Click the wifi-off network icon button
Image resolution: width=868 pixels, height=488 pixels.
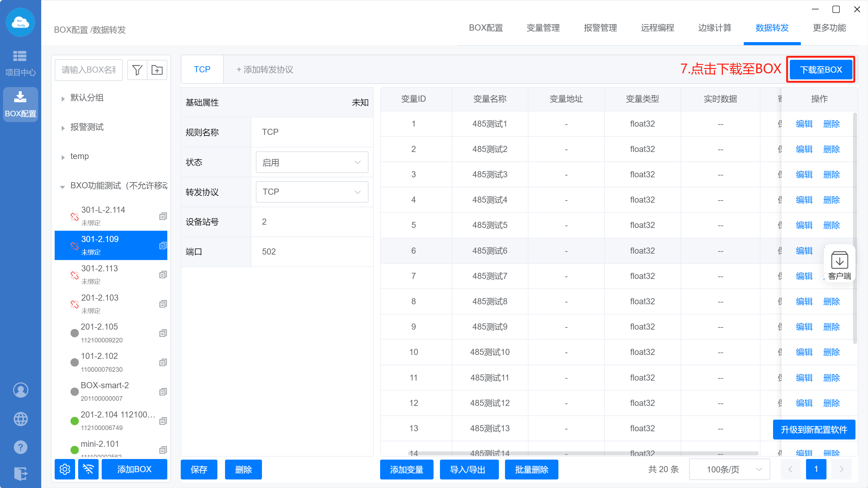(x=88, y=469)
